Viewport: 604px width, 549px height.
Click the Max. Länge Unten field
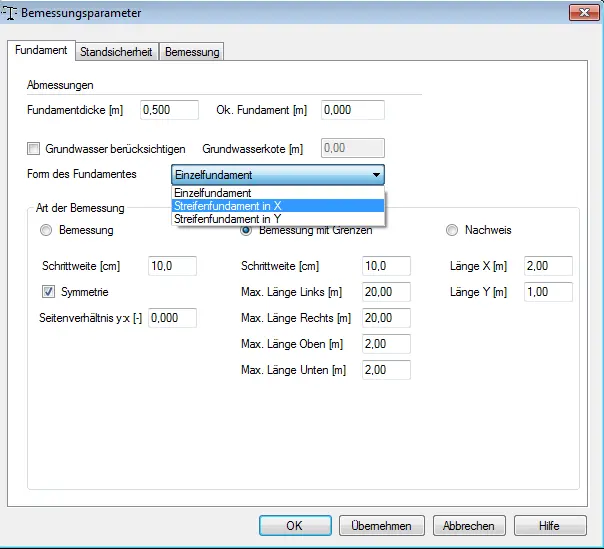386,370
